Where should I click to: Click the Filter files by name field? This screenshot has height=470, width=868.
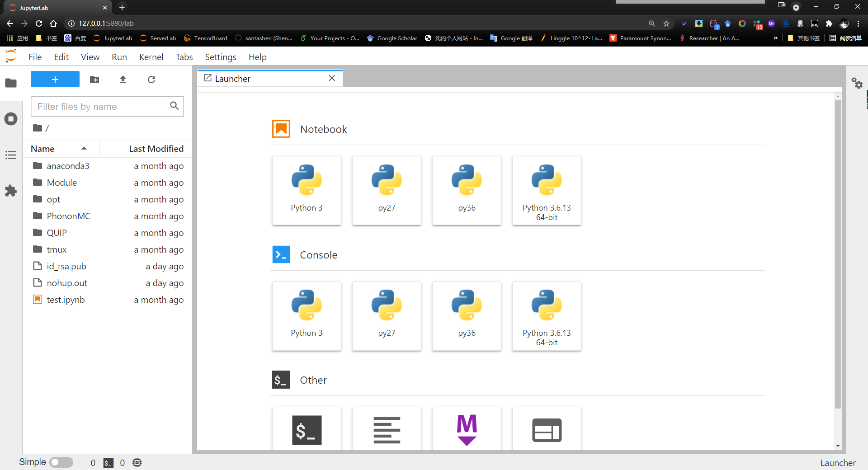click(x=107, y=106)
